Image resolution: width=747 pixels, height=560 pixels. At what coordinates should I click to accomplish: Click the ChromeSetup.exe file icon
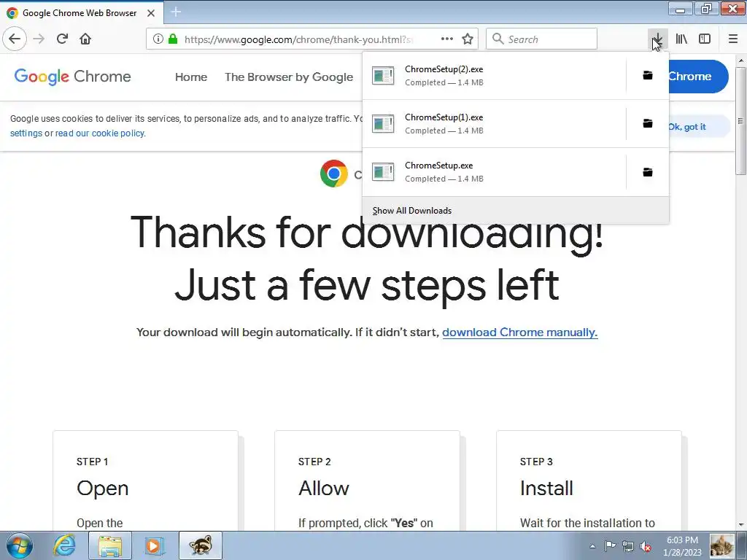pos(383,172)
